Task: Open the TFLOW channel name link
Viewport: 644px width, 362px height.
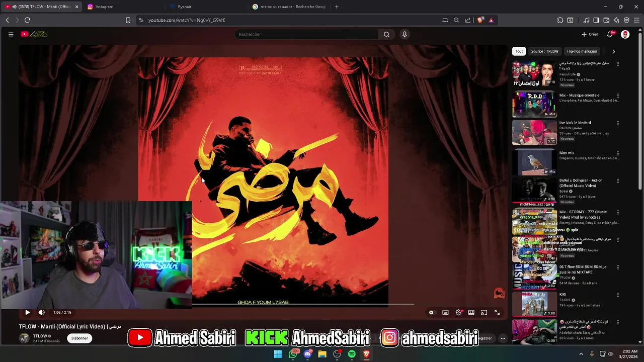Action: 40,336
